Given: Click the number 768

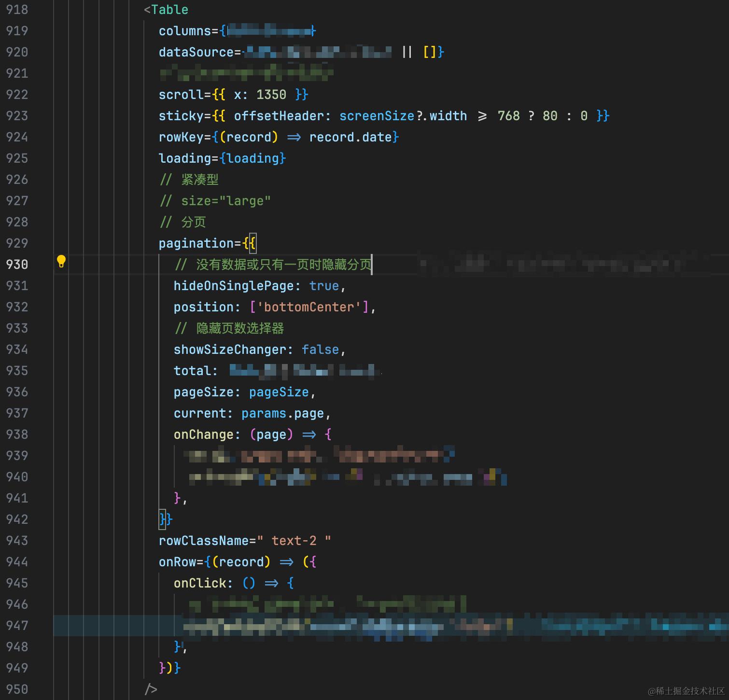Looking at the screenshot, I should (509, 116).
